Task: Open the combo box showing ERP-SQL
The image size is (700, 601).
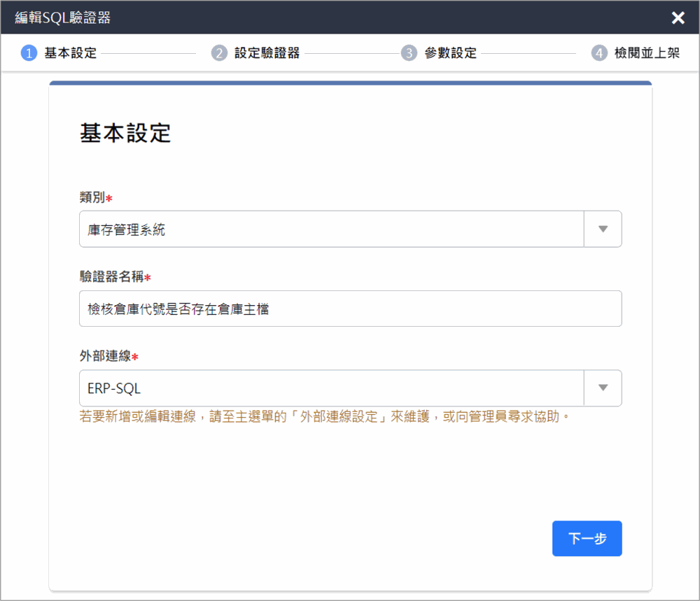Action: coord(331,388)
